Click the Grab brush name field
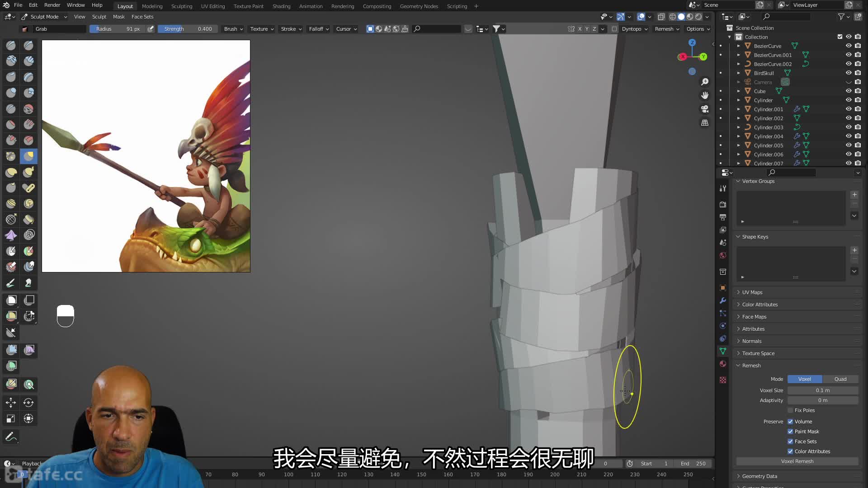868x488 pixels. coord(59,29)
